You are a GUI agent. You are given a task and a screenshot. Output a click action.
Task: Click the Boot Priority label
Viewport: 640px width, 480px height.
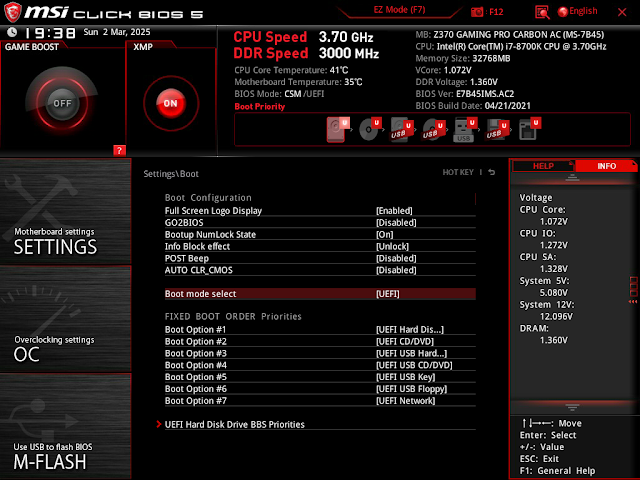(x=260, y=107)
